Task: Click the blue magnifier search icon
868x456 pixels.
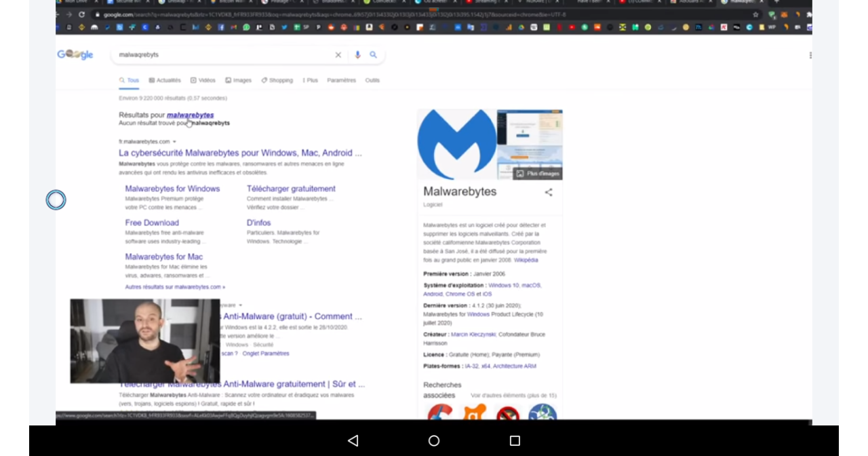Action: (373, 55)
